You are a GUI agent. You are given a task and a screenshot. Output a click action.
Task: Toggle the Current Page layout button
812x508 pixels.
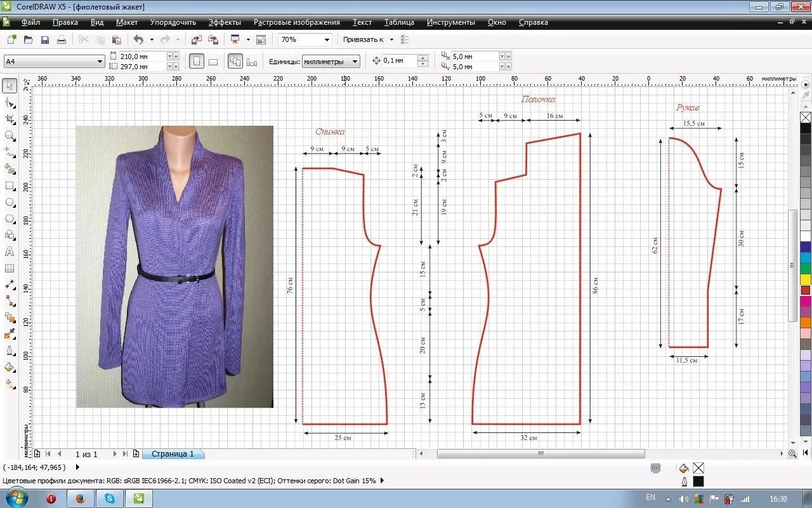pyautogui.click(x=252, y=61)
